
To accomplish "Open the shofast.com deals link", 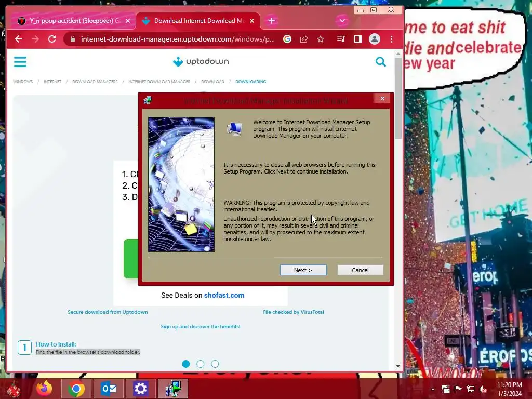I will pyautogui.click(x=224, y=295).
